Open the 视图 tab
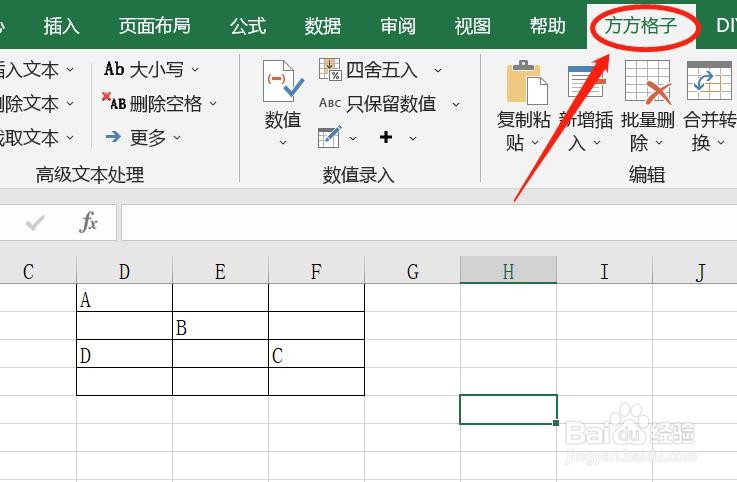The width and height of the screenshot is (737, 482). (472, 26)
